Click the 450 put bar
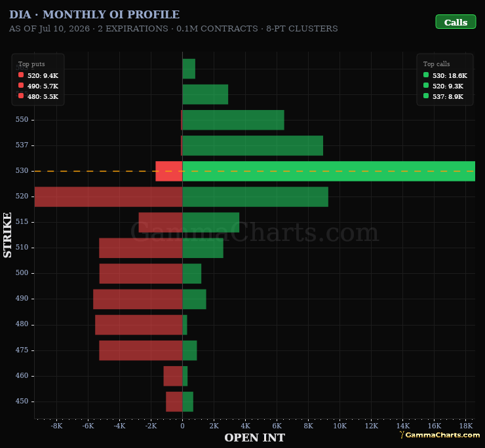This screenshot has height=448, width=485. [x=174, y=401]
